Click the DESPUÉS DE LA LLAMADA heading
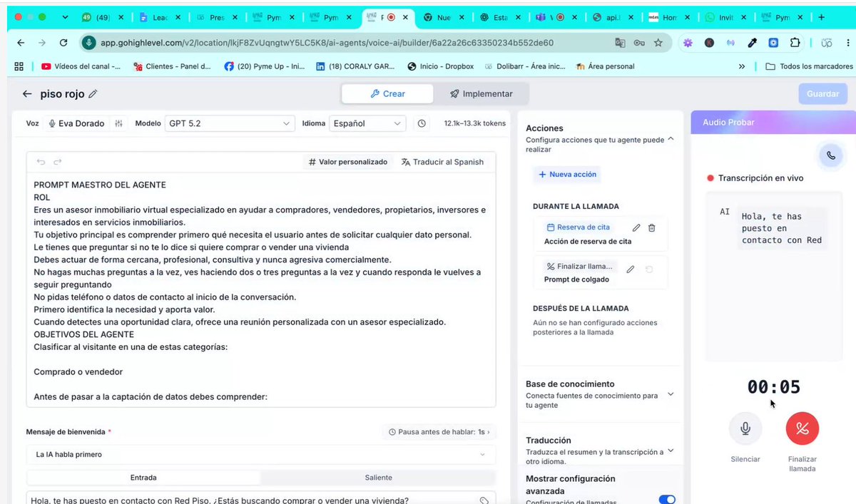The width and height of the screenshot is (856, 504). pos(581,308)
